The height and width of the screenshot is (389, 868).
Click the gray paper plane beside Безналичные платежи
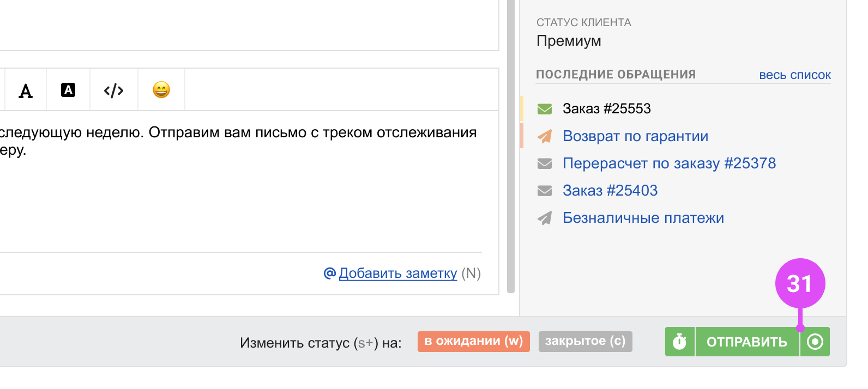click(x=545, y=218)
